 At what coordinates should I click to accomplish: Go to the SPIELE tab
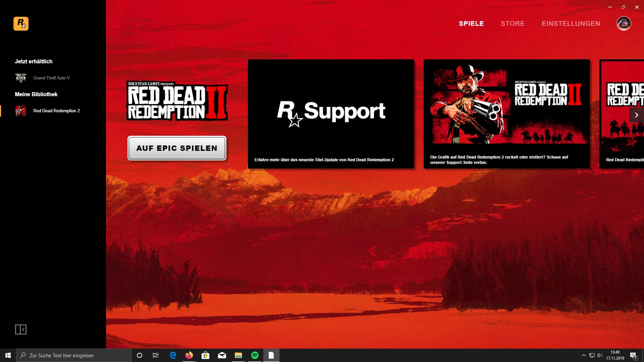pyautogui.click(x=471, y=24)
